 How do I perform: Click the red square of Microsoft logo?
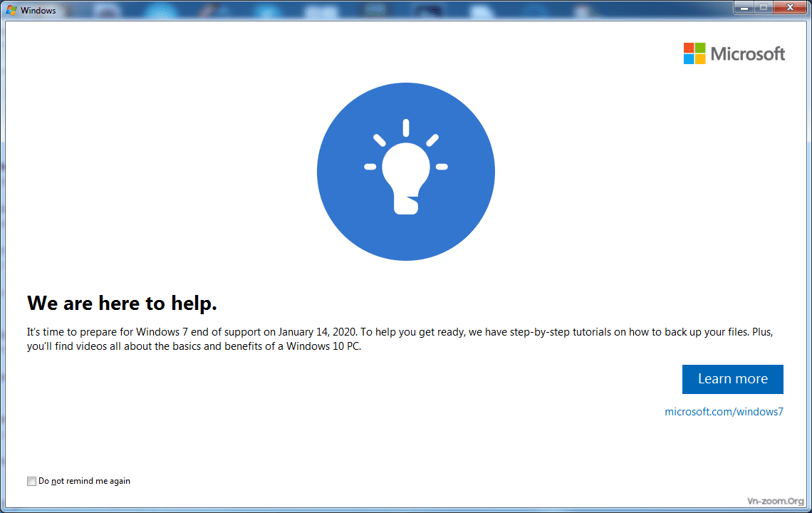[689, 48]
